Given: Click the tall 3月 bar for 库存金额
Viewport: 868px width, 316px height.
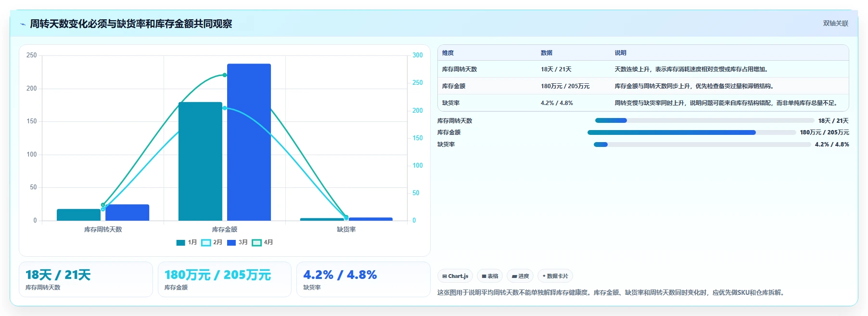Looking at the screenshot, I should click(x=249, y=142).
